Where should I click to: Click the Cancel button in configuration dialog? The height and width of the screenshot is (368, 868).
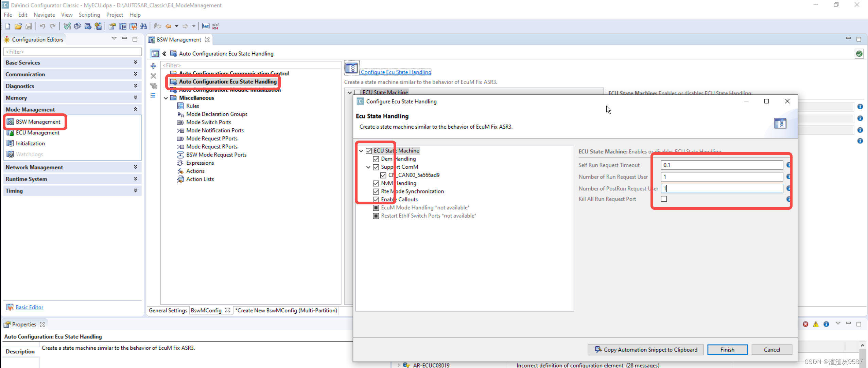[x=771, y=349]
